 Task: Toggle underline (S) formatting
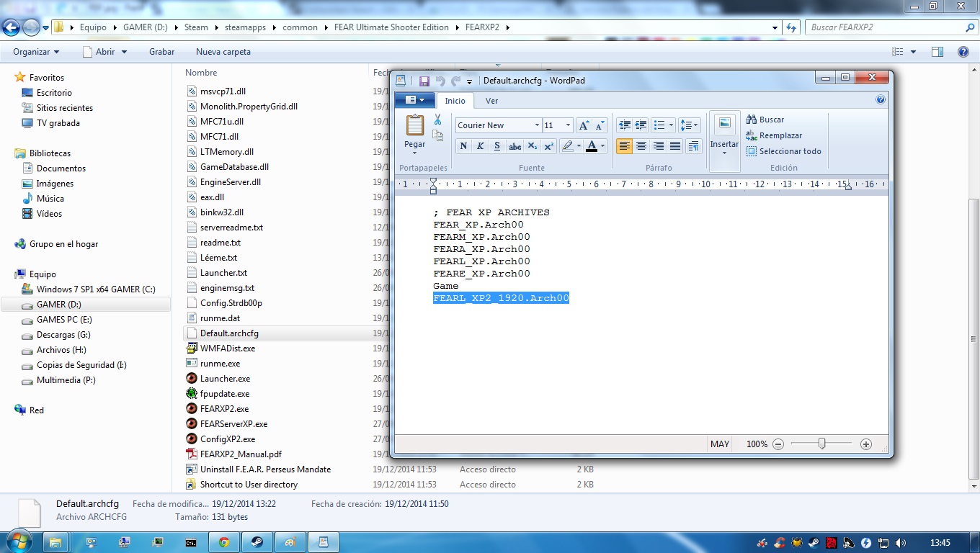[497, 146]
